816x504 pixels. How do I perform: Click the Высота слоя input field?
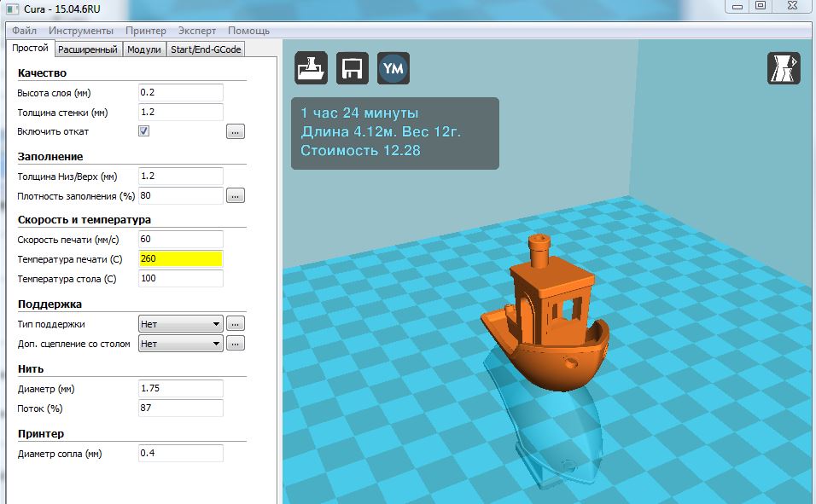(x=180, y=92)
